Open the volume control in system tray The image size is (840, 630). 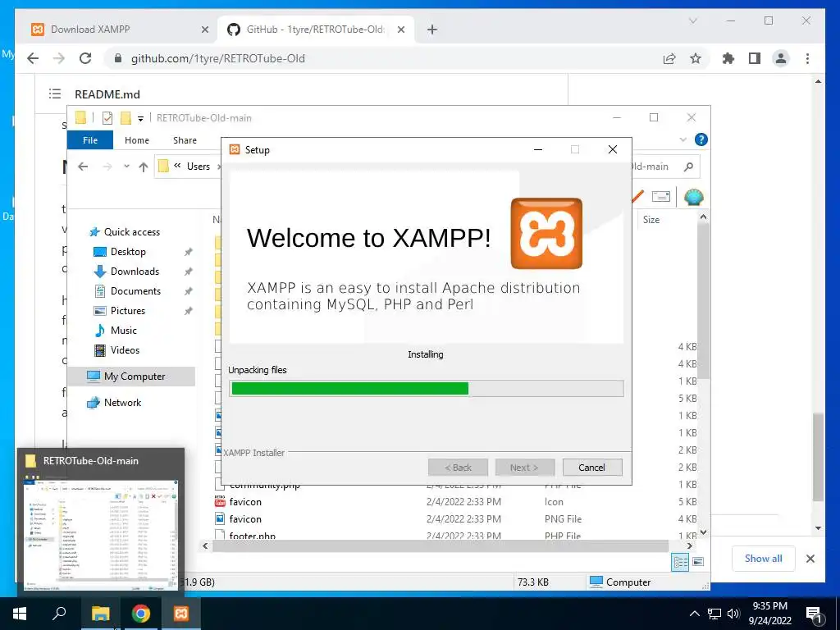tap(733, 614)
